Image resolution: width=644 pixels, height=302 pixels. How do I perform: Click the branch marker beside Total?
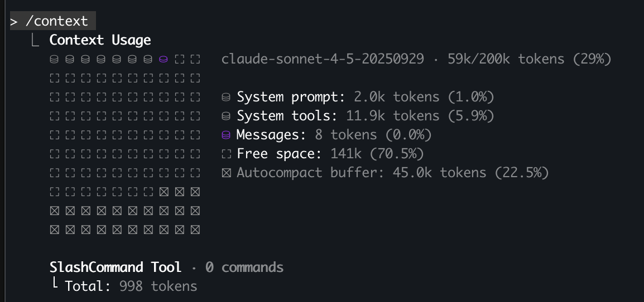[55, 285]
